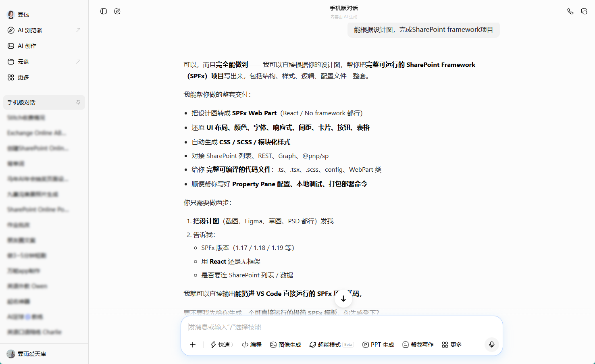Image resolution: width=595 pixels, height=364 pixels.
Task: Click the bullet about 完整可编译的代码文件
Action: point(287,170)
